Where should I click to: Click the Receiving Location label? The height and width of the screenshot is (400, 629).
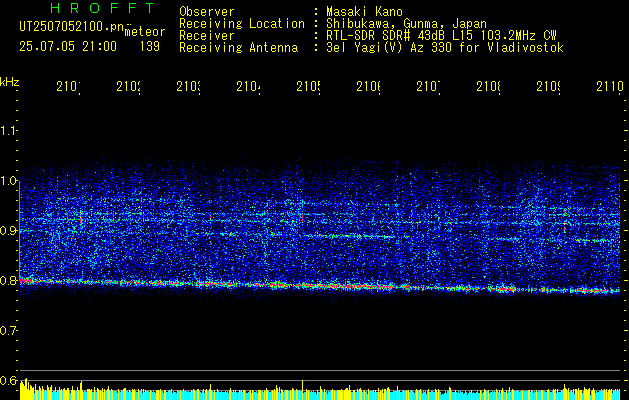(x=242, y=24)
